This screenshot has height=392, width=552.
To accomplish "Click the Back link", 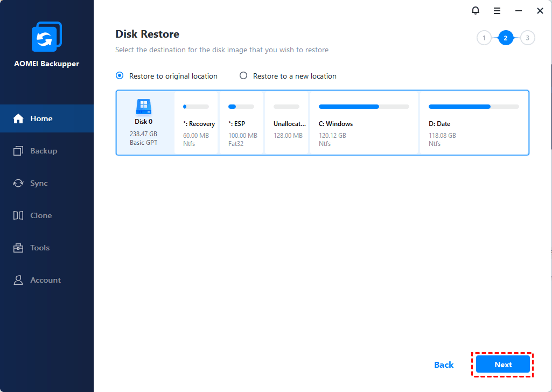I will pyautogui.click(x=444, y=365).
